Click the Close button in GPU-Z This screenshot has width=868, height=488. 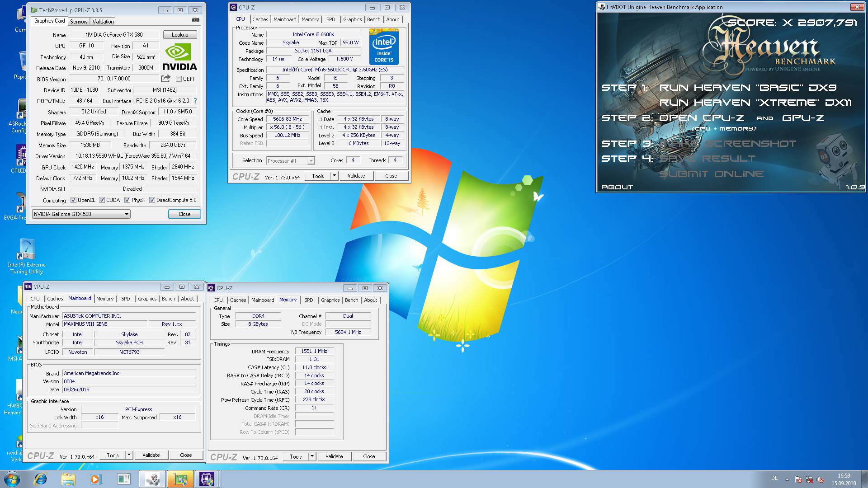point(184,214)
